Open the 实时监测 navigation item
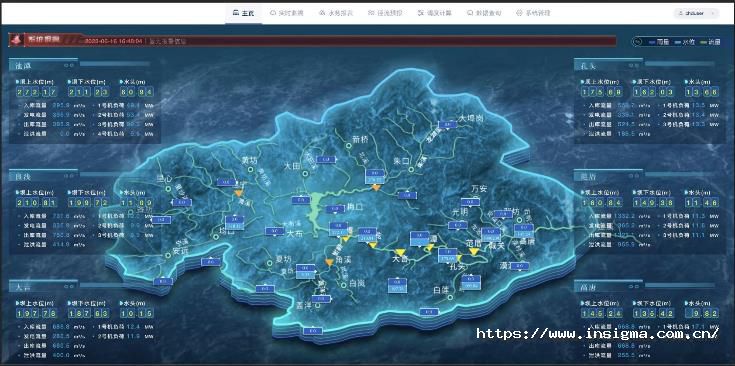Viewport: 735px width, 366px height. (286, 13)
